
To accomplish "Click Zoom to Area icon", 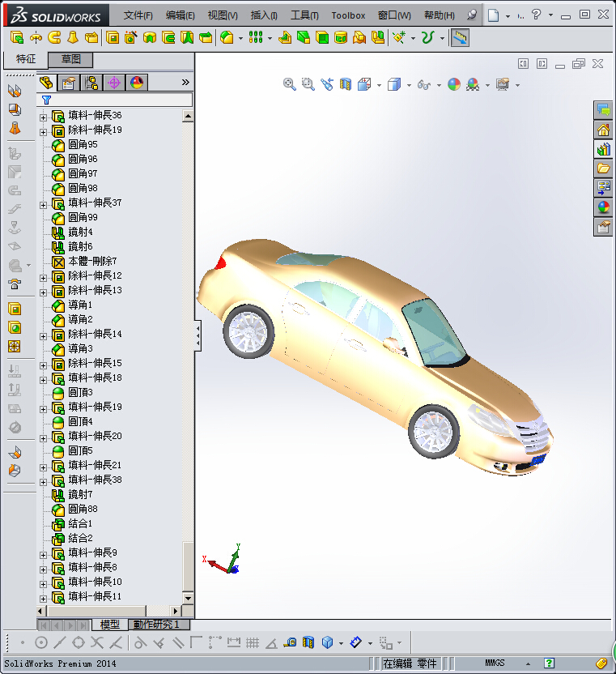I will pyautogui.click(x=308, y=84).
